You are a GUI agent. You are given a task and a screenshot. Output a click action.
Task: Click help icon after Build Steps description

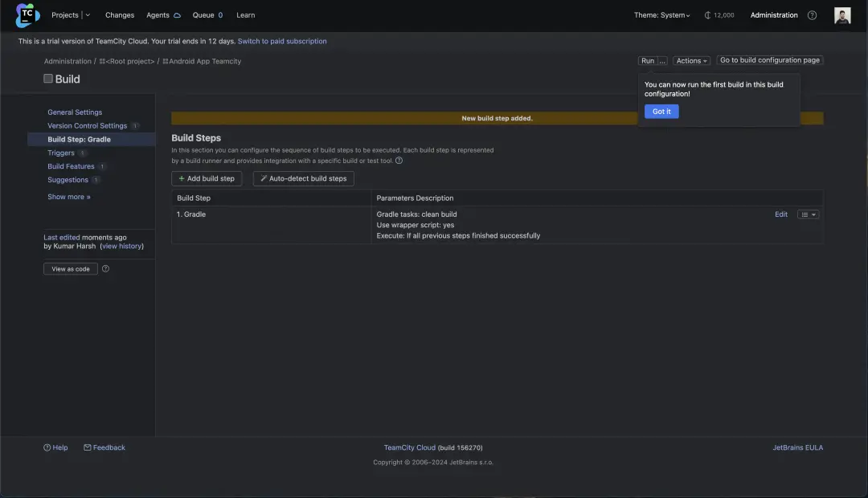coord(399,161)
